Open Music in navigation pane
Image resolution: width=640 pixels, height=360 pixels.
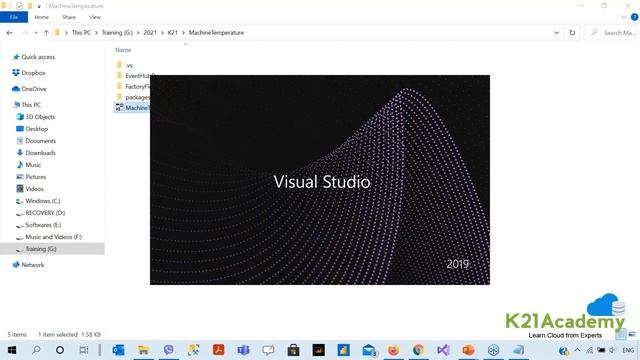coord(29,165)
